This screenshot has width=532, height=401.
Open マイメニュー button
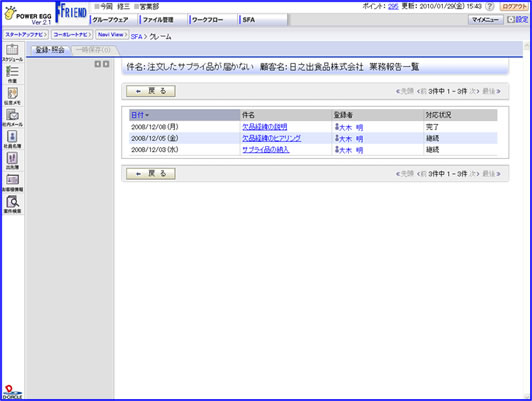pyautogui.click(x=486, y=20)
